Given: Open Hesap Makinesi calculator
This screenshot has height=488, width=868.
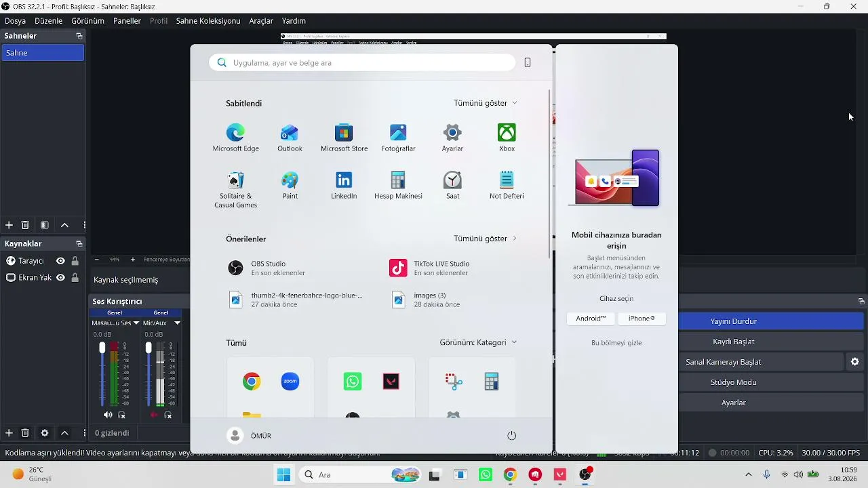Looking at the screenshot, I should [398, 185].
